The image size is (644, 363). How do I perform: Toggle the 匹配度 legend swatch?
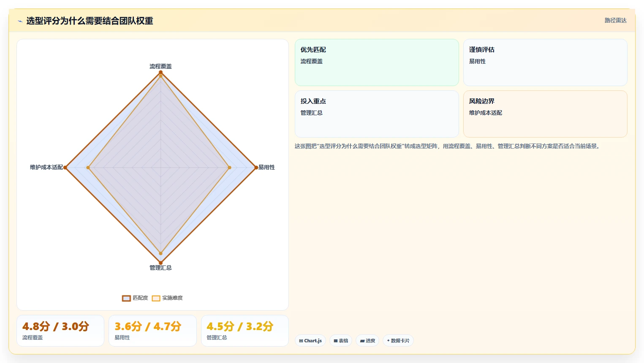(x=126, y=298)
